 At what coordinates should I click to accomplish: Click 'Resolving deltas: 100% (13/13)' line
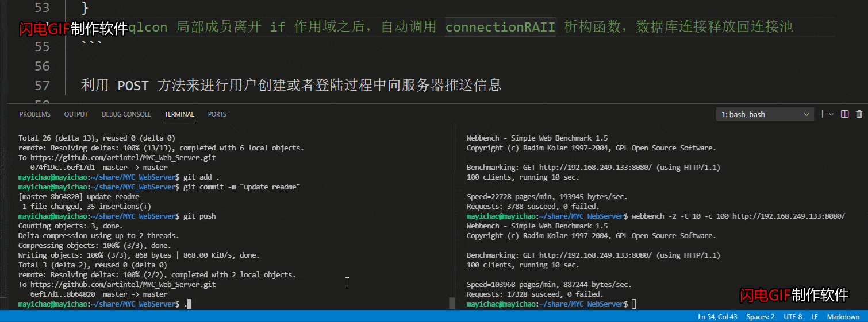[161, 148]
